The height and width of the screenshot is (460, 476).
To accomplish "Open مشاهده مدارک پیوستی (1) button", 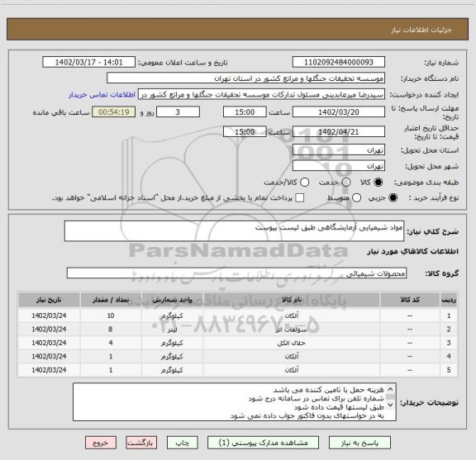I will (263, 443).
